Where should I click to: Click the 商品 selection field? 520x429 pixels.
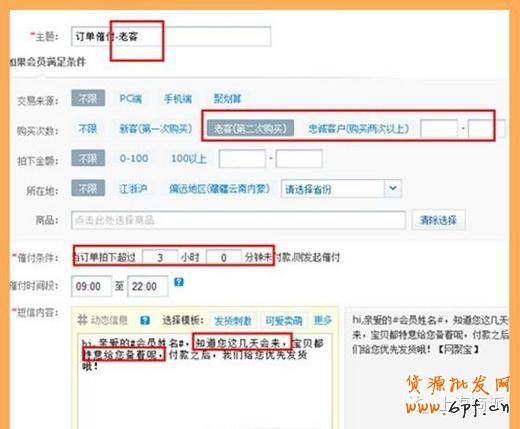coord(238,220)
